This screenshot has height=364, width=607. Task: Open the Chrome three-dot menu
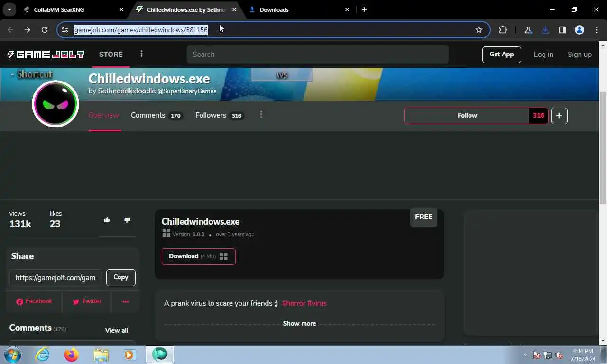click(597, 30)
